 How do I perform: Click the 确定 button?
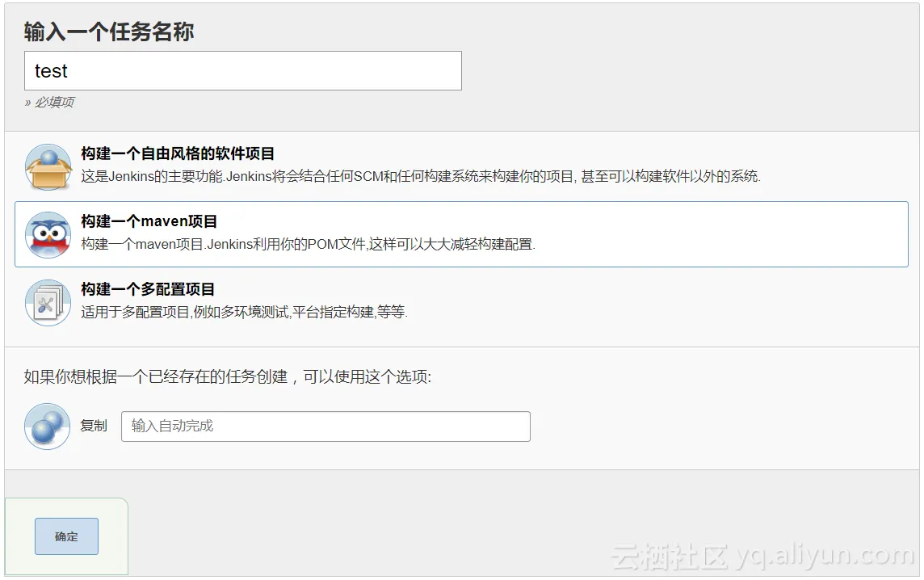tap(66, 536)
